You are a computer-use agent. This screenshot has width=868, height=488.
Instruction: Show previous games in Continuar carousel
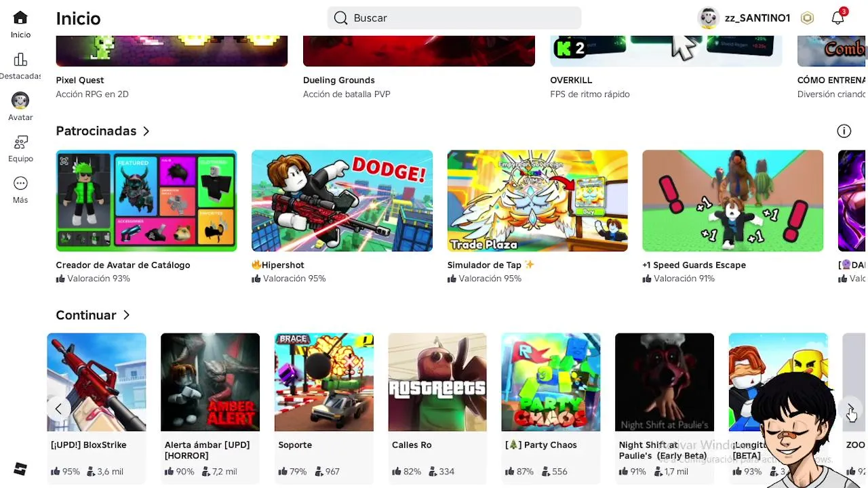[x=58, y=408]
